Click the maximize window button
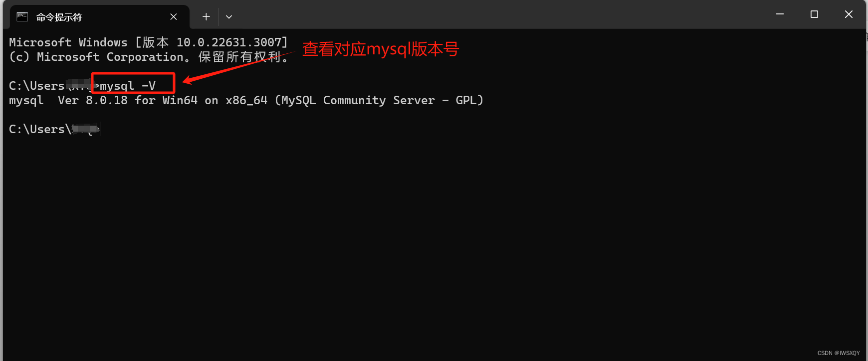Screen dimensions: 868x361 point(814,14)
